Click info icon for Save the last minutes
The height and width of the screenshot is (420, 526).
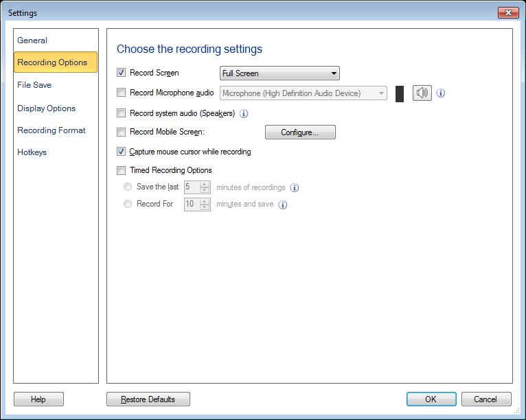point(295,187)
